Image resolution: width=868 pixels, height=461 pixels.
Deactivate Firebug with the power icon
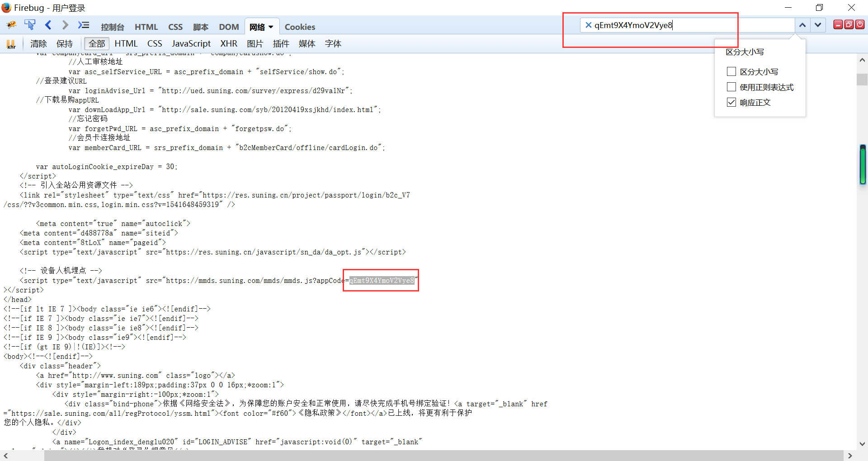tap(859, 25)
